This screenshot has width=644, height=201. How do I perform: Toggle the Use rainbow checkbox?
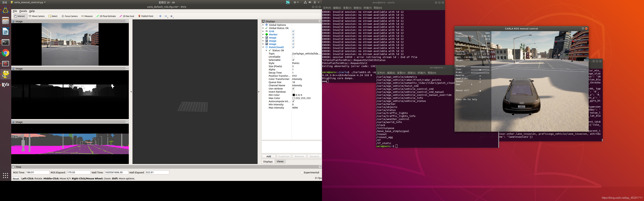[293, 89]
